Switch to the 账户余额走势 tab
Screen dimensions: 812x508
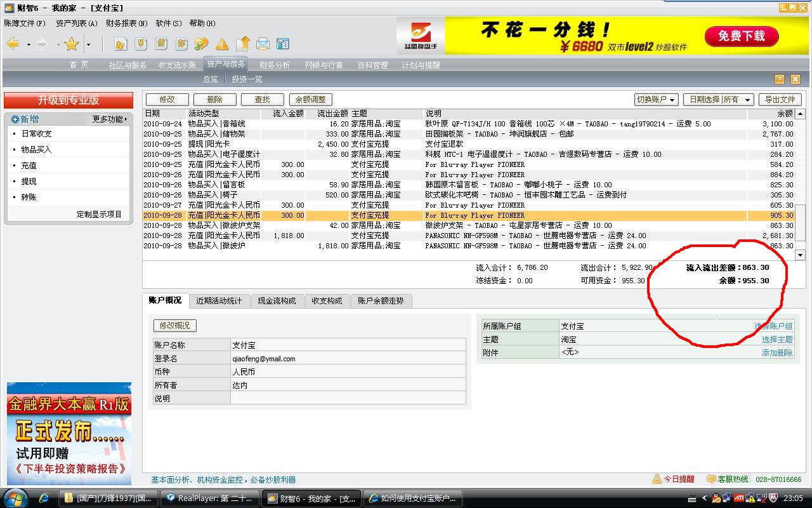(381, 301)
